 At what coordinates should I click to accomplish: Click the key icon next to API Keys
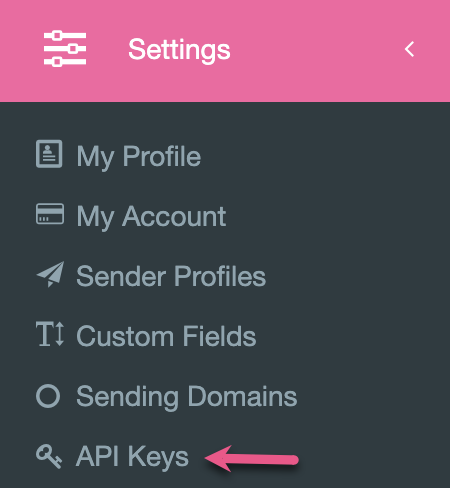[49, 456]
